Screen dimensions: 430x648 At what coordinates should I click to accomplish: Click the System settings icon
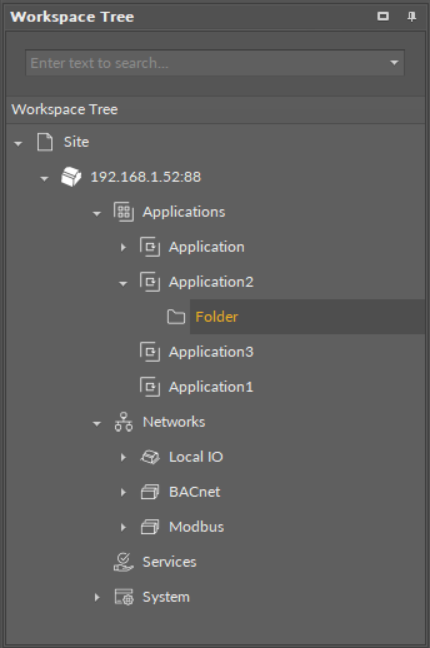(x=124, y=597)
